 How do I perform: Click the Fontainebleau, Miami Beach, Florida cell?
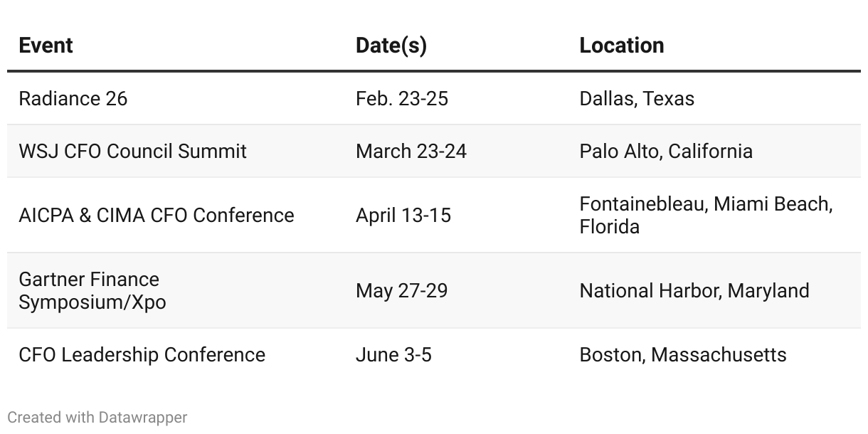point(706,215)
